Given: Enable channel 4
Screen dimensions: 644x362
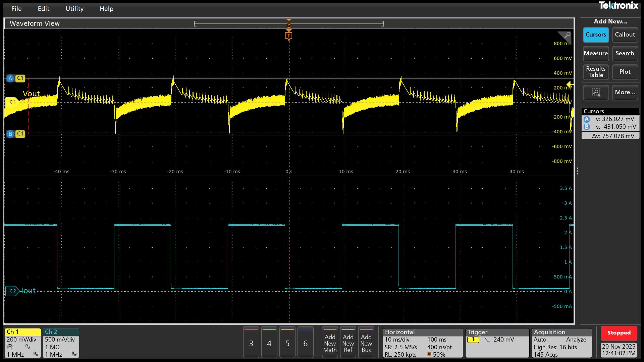Looking at the screenshot, I should 269,343.
